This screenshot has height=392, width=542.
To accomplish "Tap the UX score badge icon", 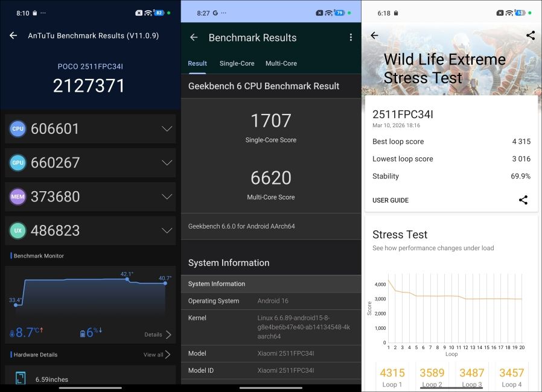I will click(18, 230).
